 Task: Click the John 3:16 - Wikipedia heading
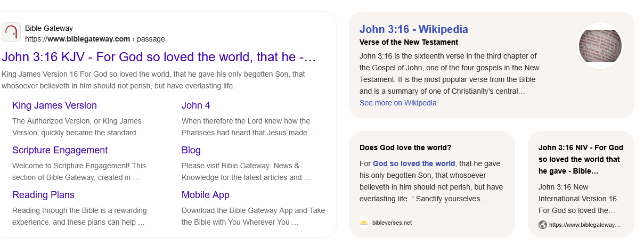tap(413, 29)
